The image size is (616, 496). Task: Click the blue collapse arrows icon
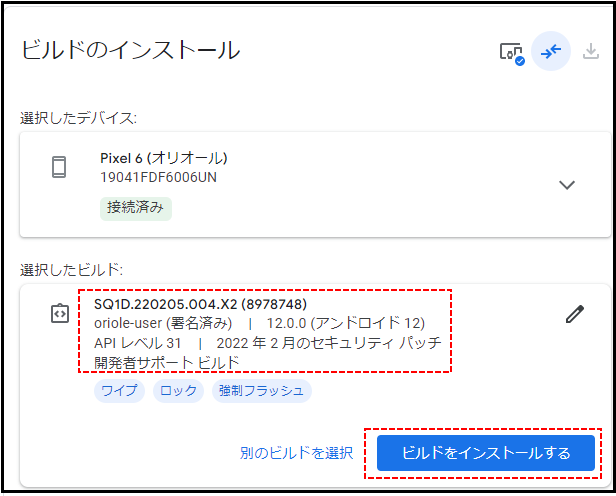point(551,52)
